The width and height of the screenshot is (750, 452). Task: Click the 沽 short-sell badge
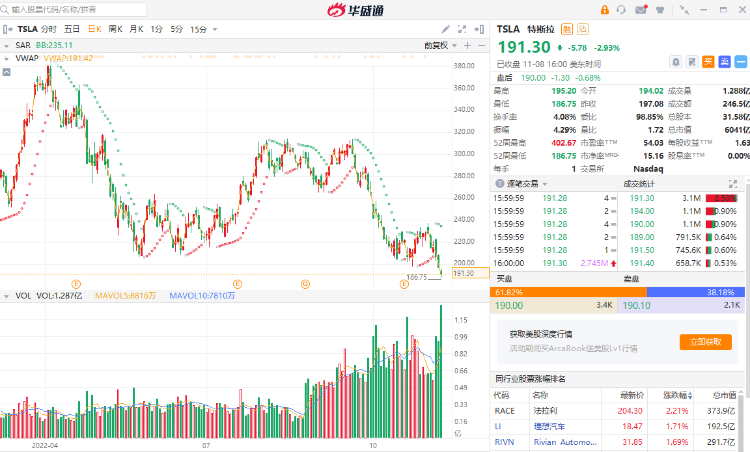(583, 29)
